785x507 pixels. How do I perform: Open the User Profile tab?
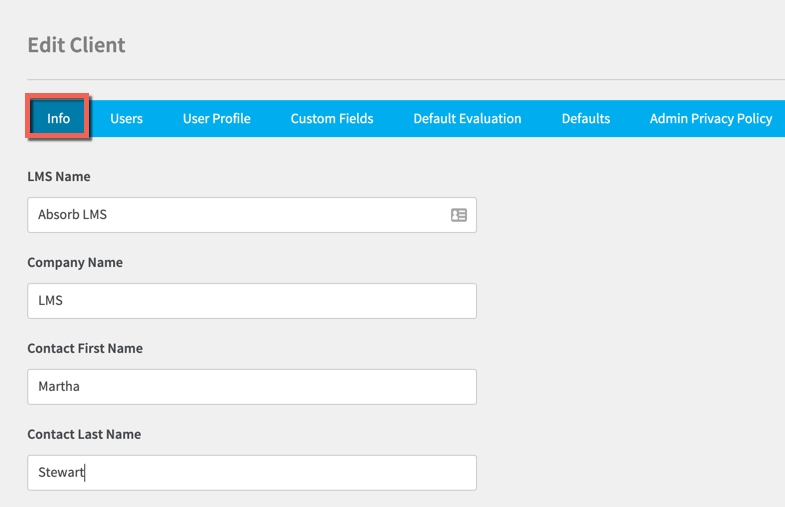(216, 119)
